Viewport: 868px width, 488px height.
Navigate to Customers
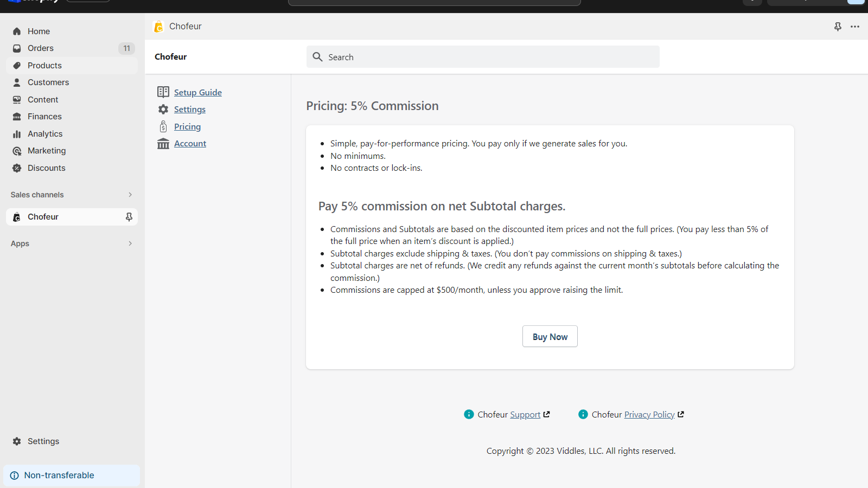point(72,82)
